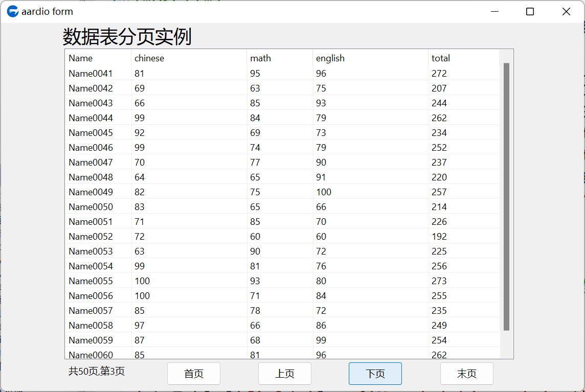The height and width of the screenshot is (392, 585).
Task: Select the row Name0047
Action: click(282, 162)
